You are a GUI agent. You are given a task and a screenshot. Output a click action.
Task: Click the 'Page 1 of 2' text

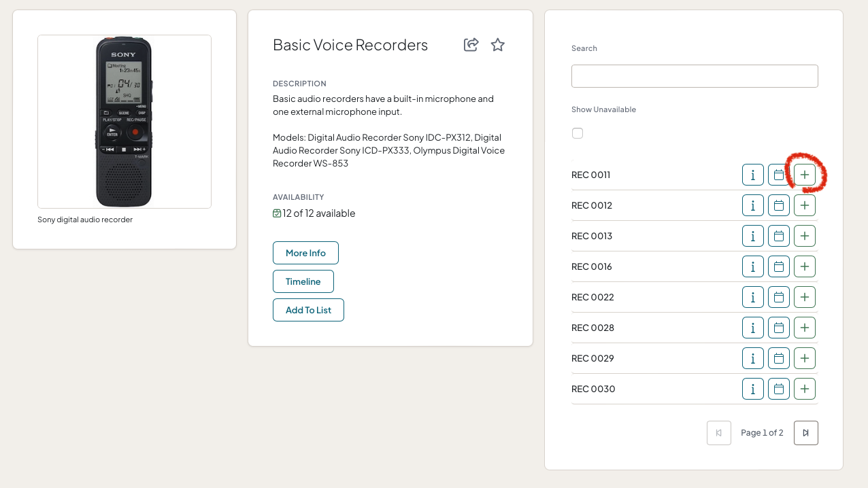coord(762,433)
